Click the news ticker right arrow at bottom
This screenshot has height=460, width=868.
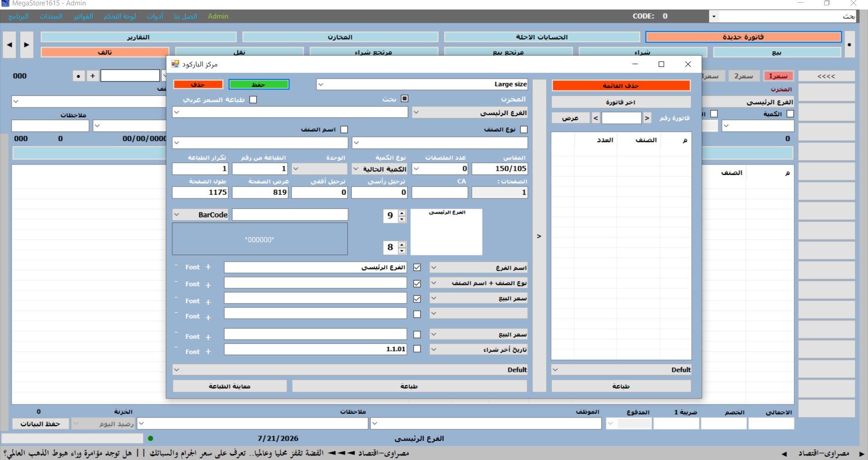point(862,454)
